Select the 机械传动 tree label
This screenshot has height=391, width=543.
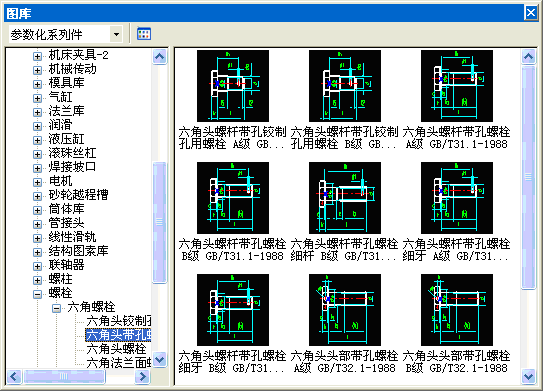(x=72, y=69)
